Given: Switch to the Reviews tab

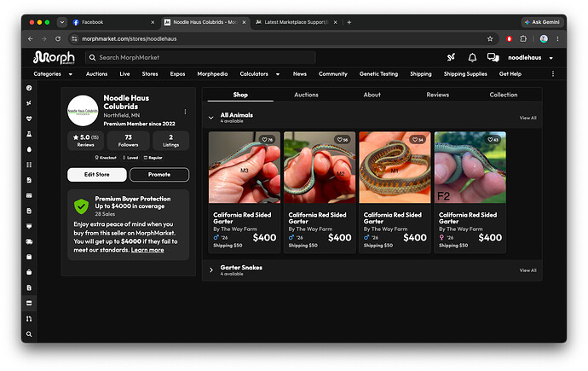Looking at the screenshot, I should (438, 95).
